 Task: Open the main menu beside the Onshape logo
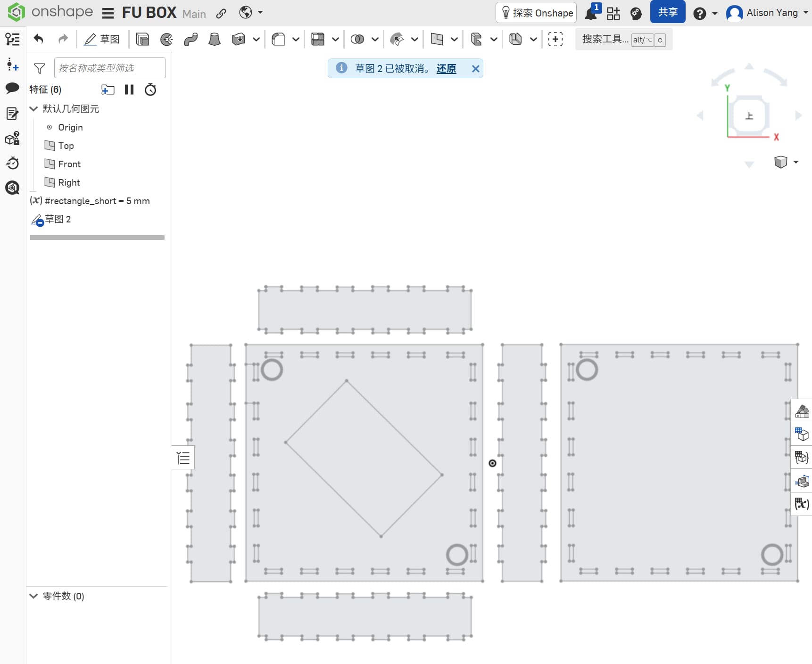tap(108, 13)
